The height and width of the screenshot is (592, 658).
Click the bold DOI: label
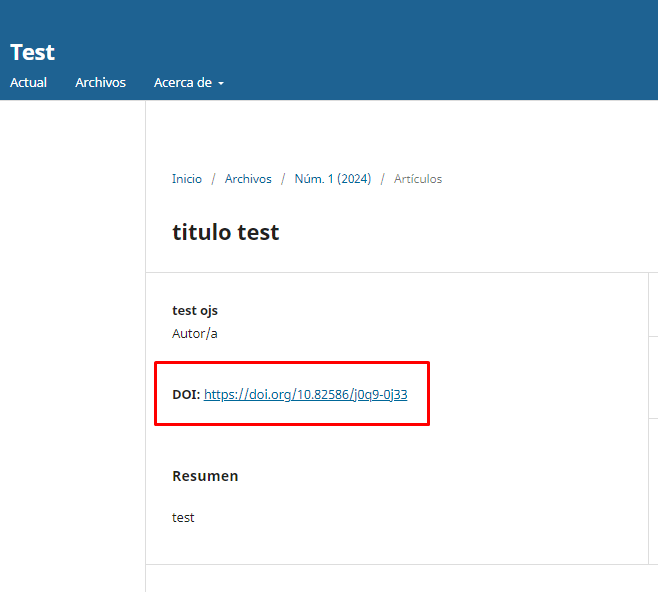[186, 394]
